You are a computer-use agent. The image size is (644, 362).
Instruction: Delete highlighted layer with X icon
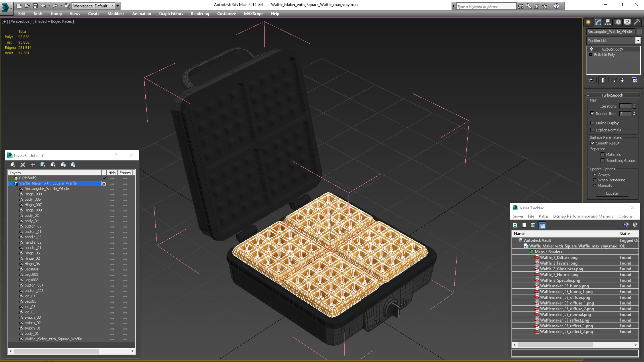23,165
